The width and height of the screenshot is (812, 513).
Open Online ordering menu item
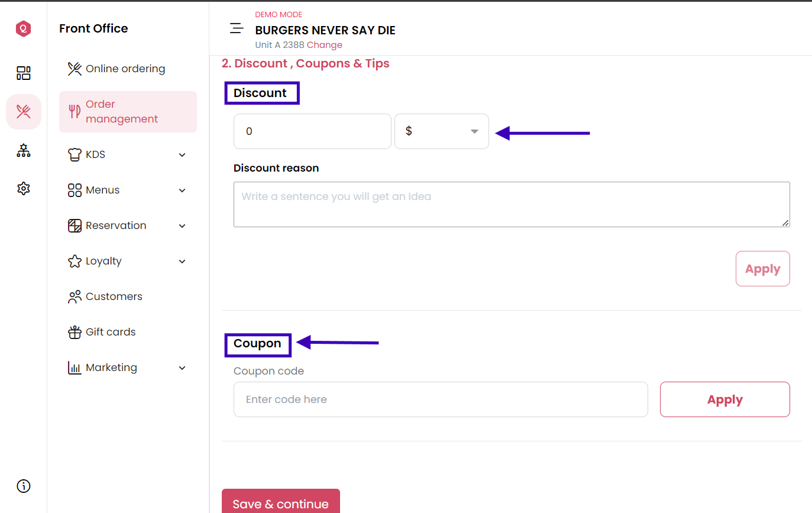128,69
